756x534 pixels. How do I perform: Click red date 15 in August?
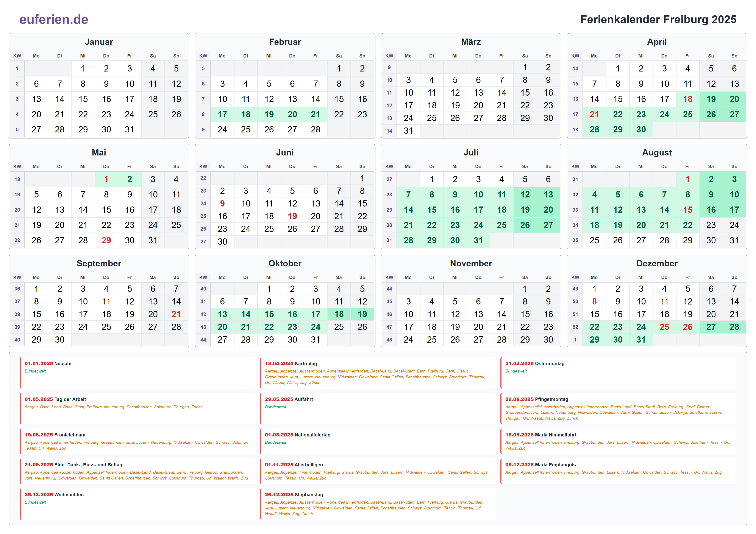pos(687,210)
